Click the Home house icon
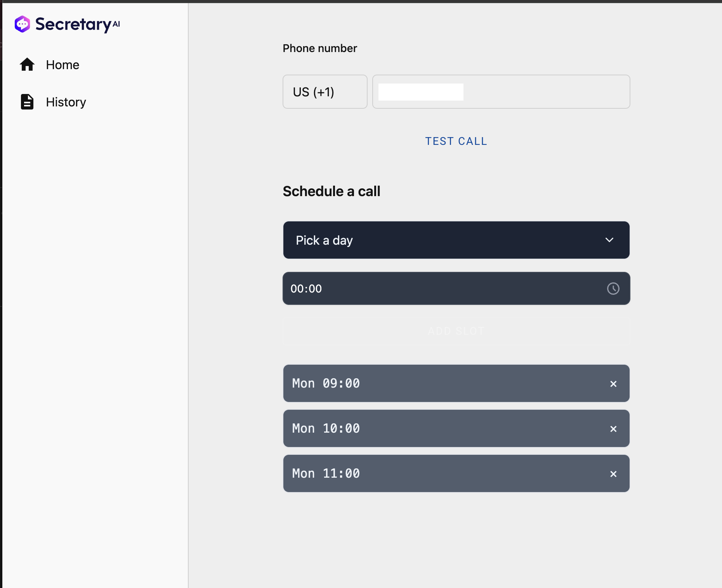 point(27,64)
